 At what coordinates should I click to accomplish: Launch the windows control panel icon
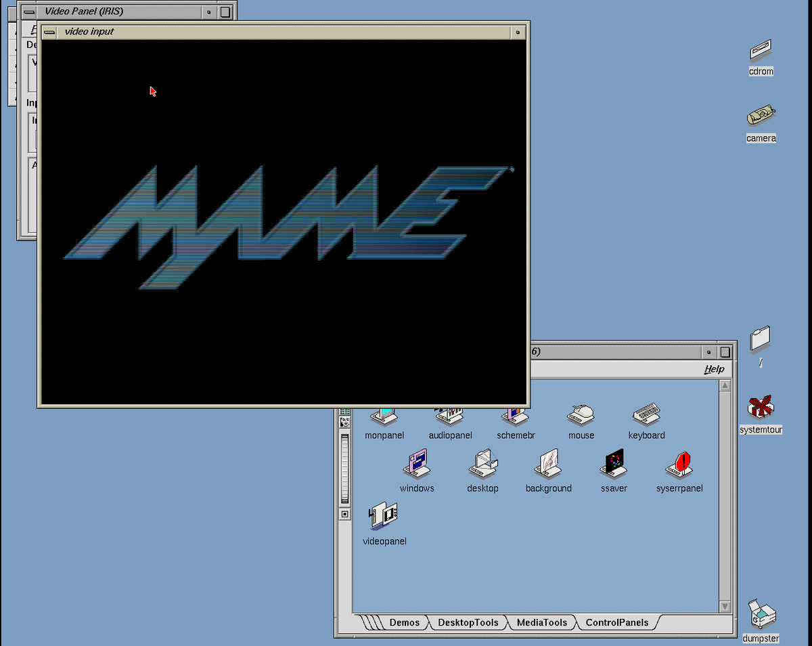[x=417, y=465]
